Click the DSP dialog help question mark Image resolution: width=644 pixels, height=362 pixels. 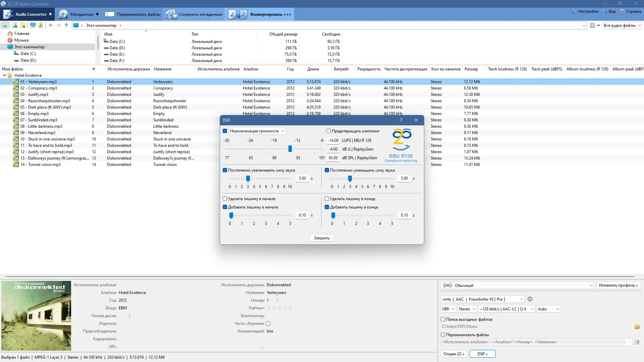tap(401, 120)
